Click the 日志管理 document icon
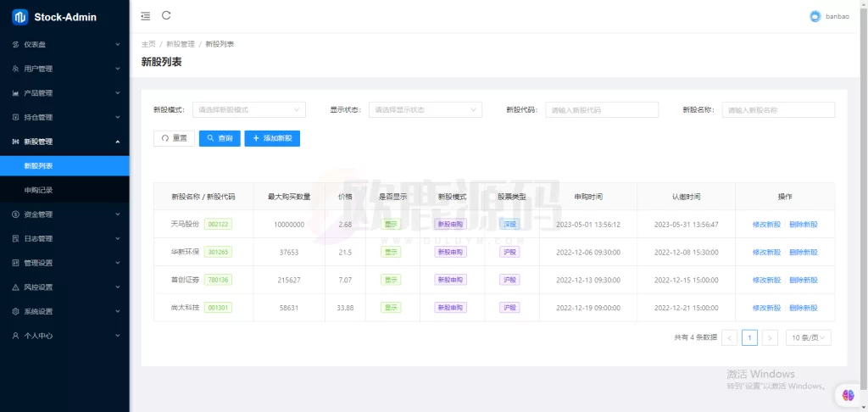The width and height of the screenshot is (868, 412). coord(15,239)
